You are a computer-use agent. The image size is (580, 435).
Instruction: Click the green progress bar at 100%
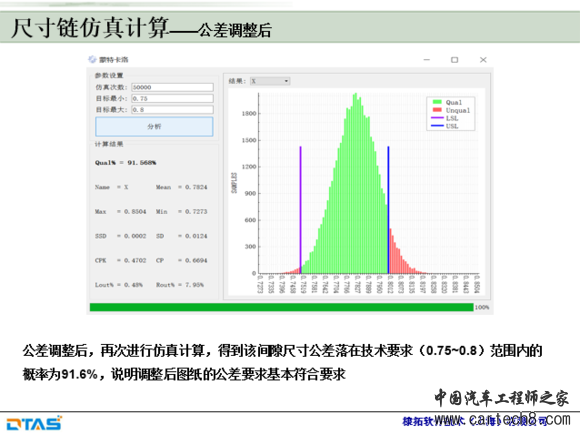click(x=281, y=307)
